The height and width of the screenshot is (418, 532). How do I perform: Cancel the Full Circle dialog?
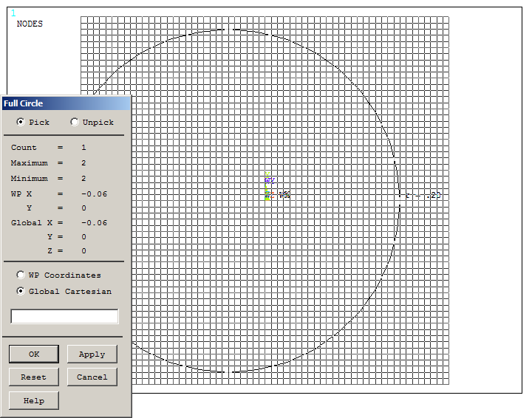(x=92, y=377)
